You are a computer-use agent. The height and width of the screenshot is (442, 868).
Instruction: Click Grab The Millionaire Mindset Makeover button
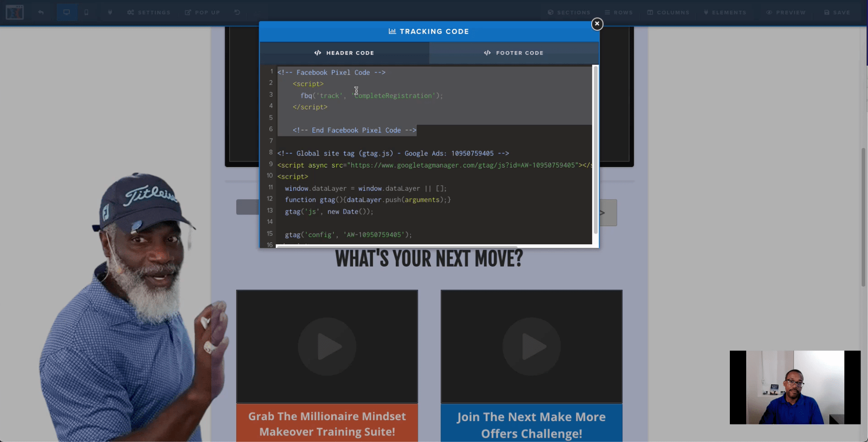point(327,423)
